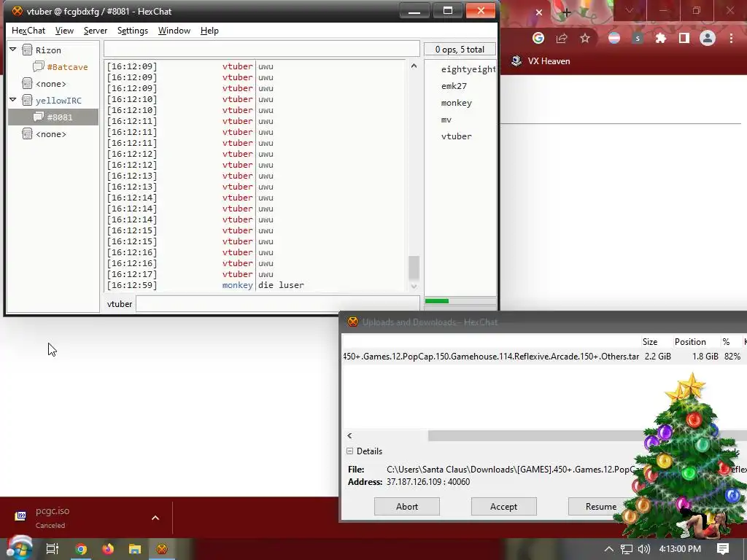Click the green lag meter bar
747x560 pixels.
[x=436, y=301]
